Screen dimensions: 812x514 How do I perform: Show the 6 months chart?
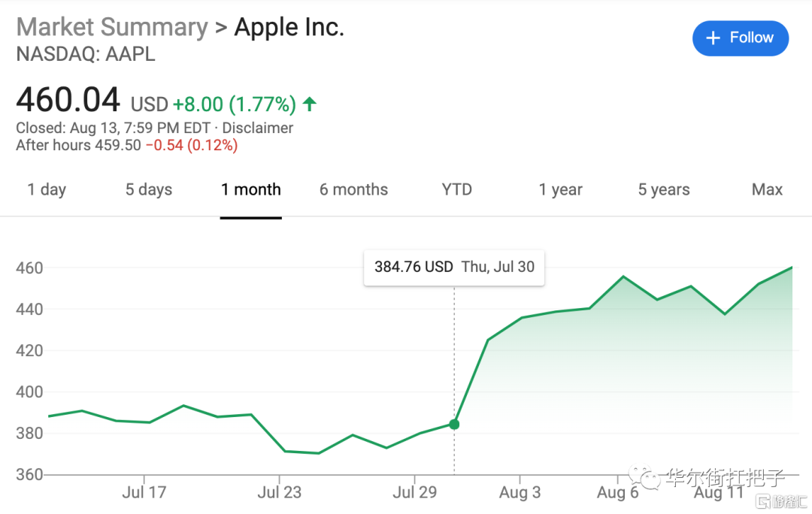tap(353, 190)
